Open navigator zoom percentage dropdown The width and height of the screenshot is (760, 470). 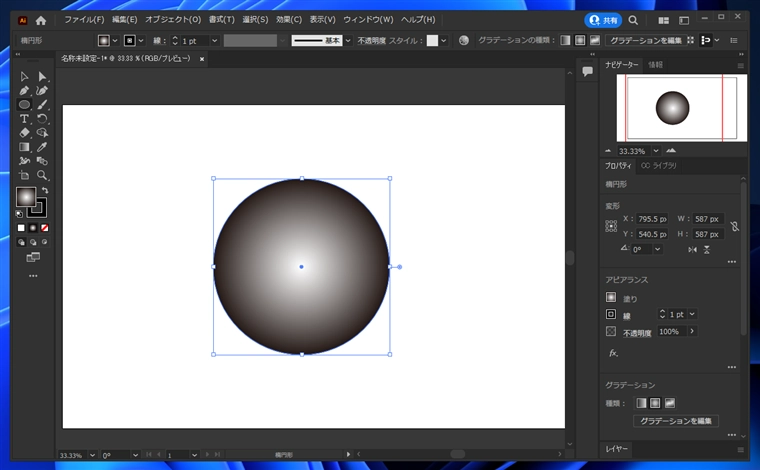(656, 151)
